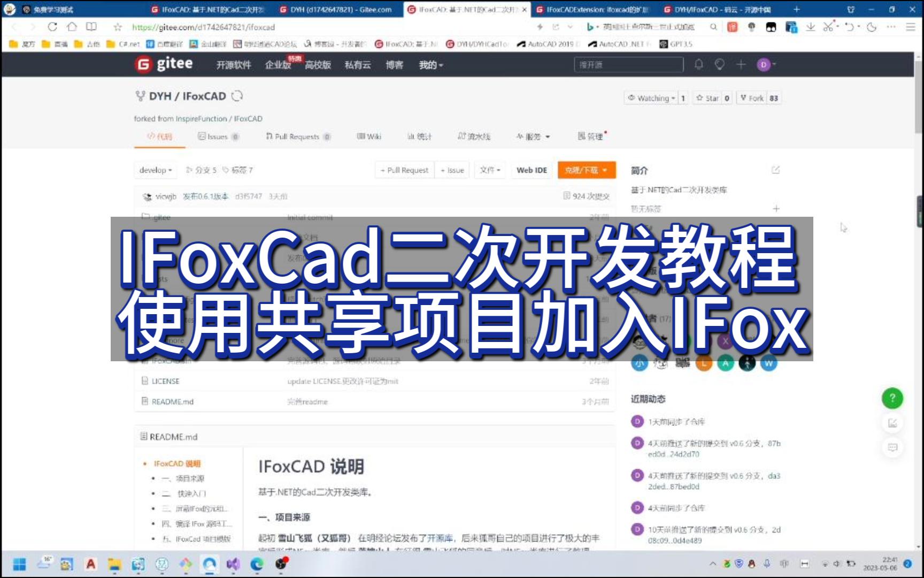Open scissors screenshot tool in browser toolbar

tap(828, 27)
